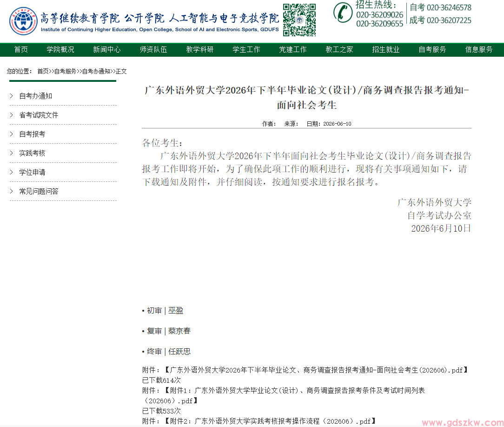Screen dimensions: 504x427
Task: Click the greeting 各位考生：
Action: pyautogui.click(x=162, y=143)
